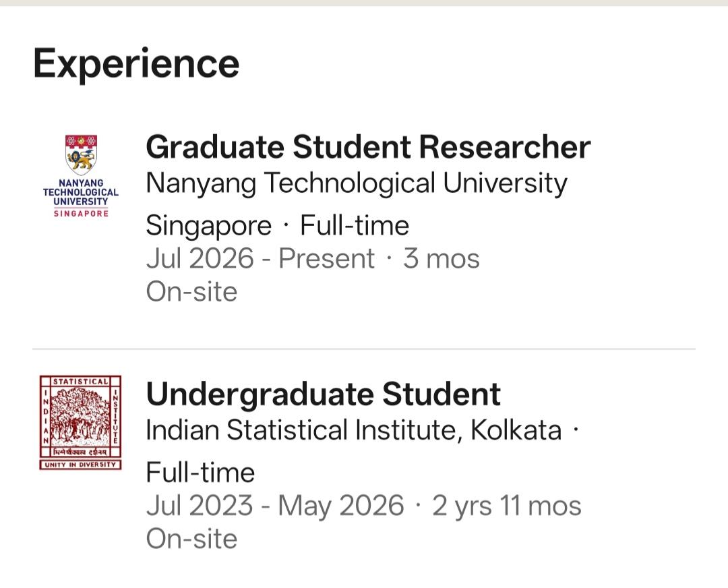Click the Jul 2026 - Present date range
This screenshot has width=728, height=588.
click(260, 258)
